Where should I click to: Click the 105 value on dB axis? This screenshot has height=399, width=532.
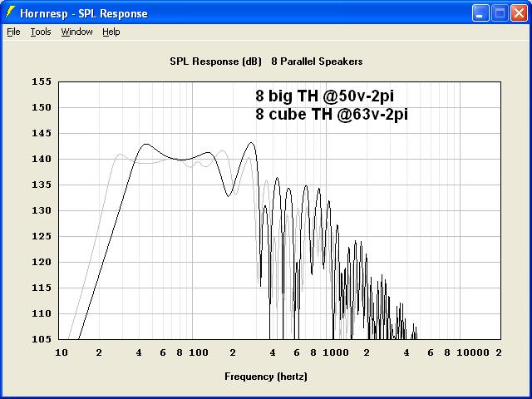tap(42, 339)
